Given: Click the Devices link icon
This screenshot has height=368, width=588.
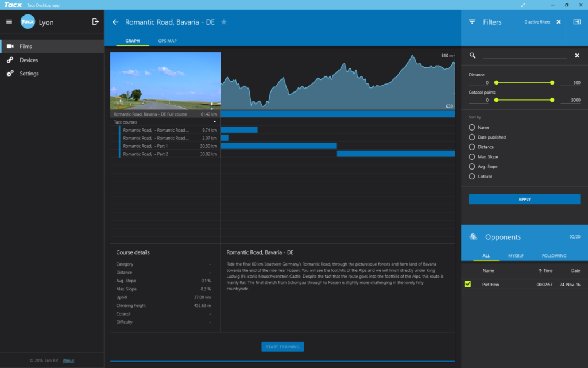Looking at the screenshot, I should 10,60.
